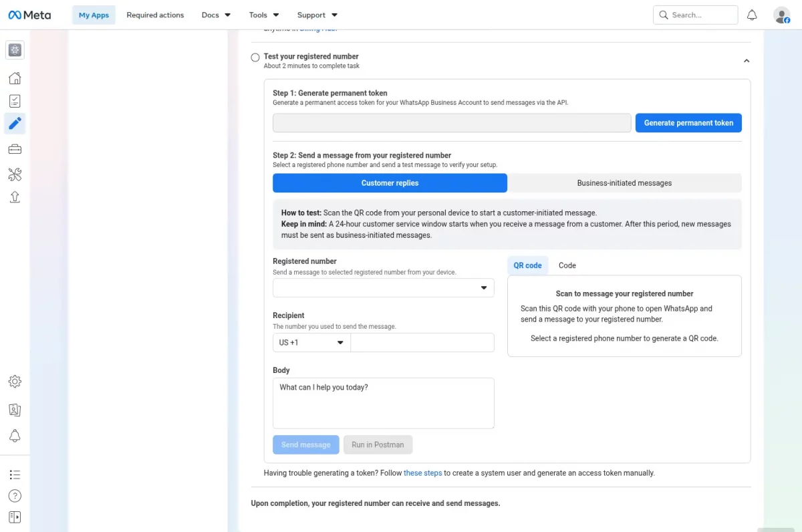This screenshot has height=532, width=802.
Task: Follow the these steps link
Action: 422,473
